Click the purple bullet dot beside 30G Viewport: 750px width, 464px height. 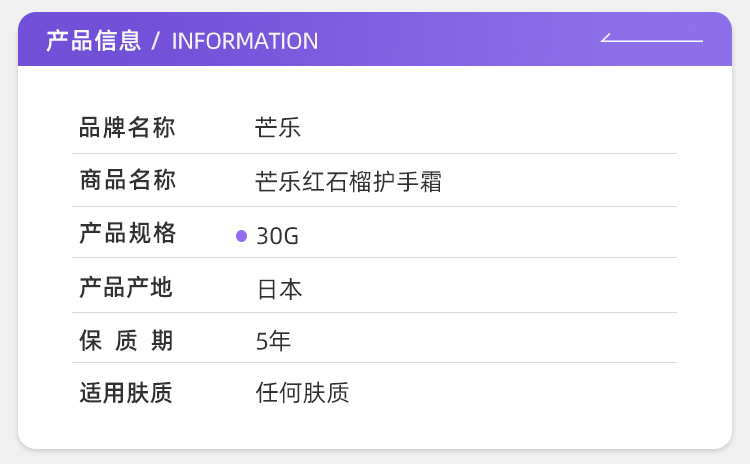tap(242, 236)
